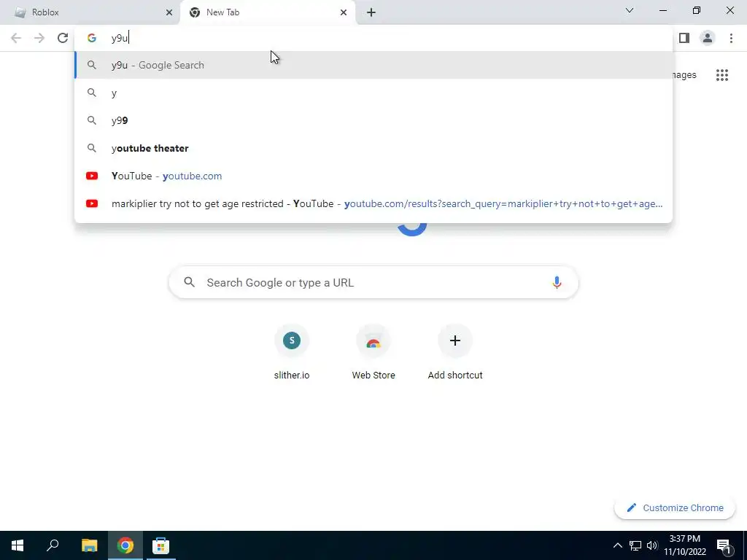Open Chrome's three-dot menu
Image resolution: width=747 pixels, height=560 pixels.
coord(731,38)
